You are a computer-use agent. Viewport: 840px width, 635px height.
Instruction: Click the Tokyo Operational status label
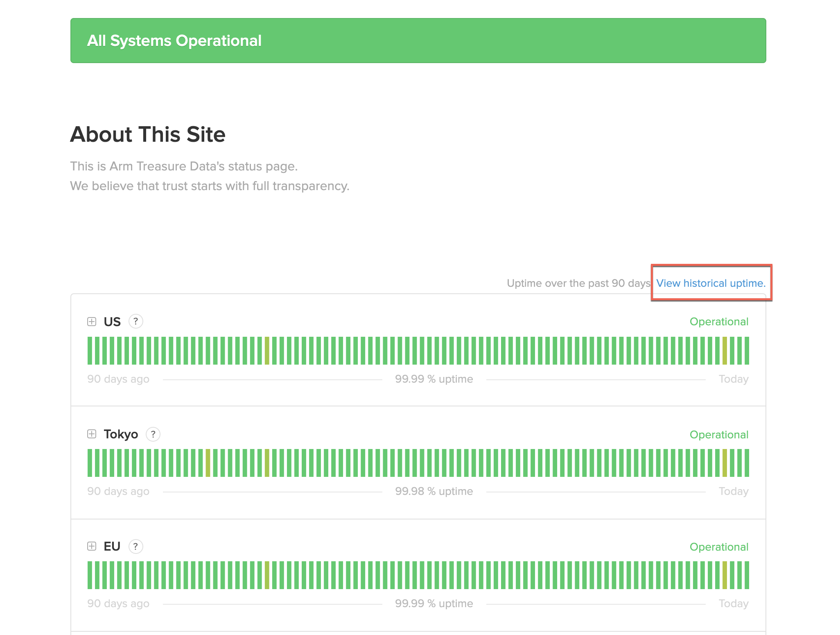click(x=719, y=434)
